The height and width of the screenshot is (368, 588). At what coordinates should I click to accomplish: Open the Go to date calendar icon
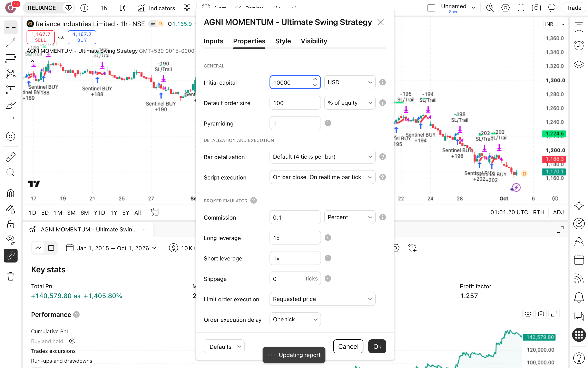[x=155, y=212]
